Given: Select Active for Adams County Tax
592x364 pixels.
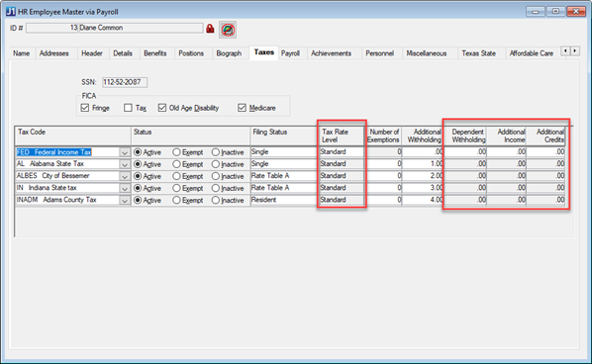Looking at the screenshot, I should [x=138, y=200].
